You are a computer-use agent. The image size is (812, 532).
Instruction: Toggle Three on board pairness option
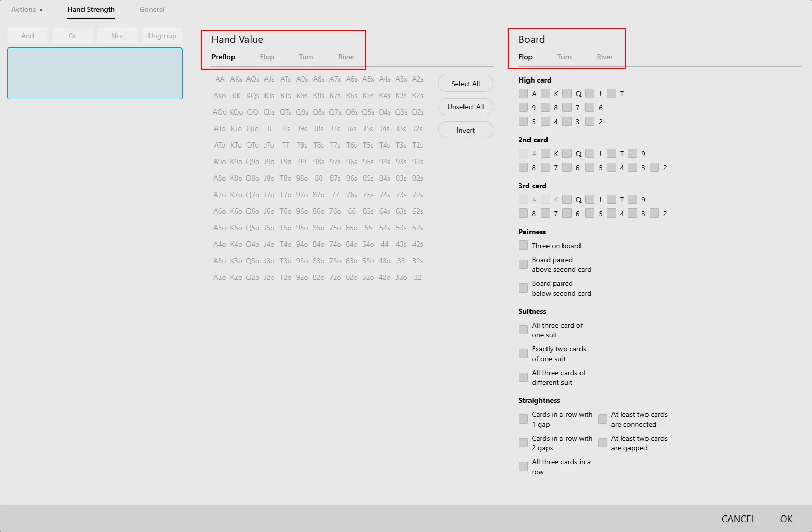523,246
